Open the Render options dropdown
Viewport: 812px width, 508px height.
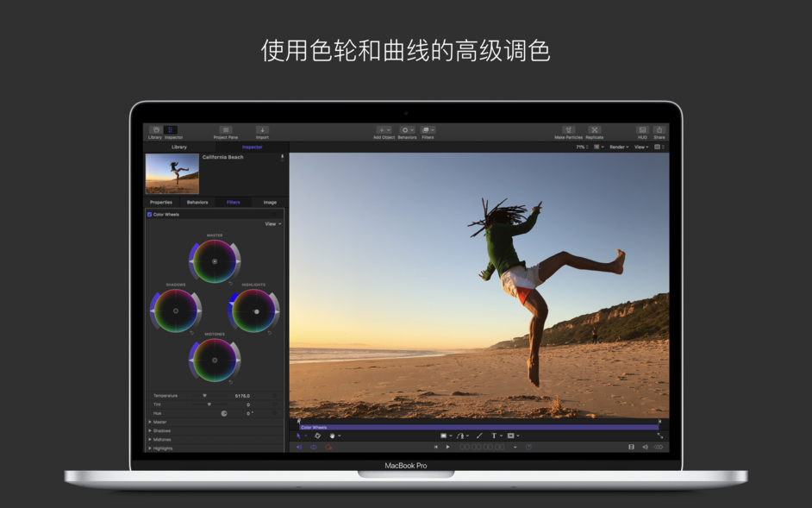618,147
